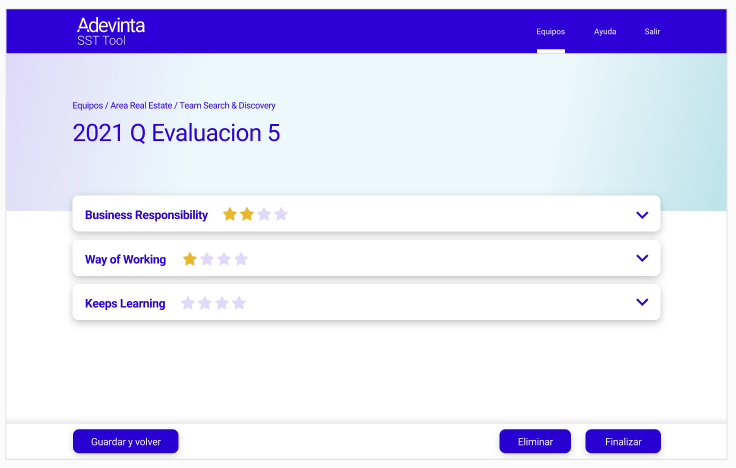Rate Keeps Learning one star

pos(188,303)
